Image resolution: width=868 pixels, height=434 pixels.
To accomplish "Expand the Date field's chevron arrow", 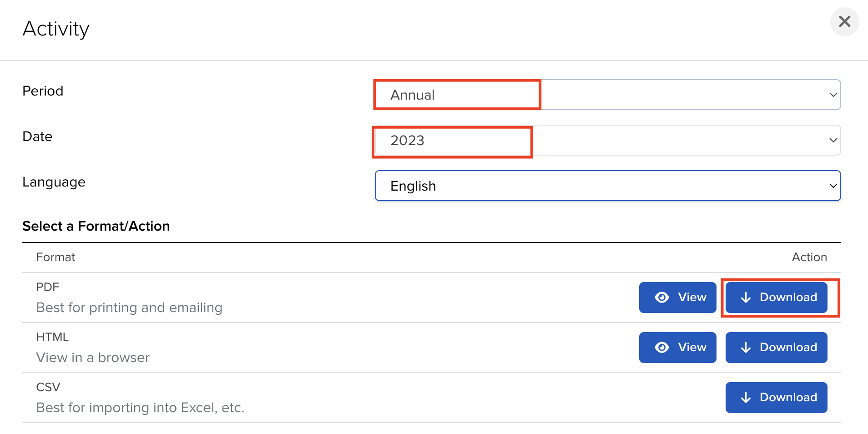I will click(x=833, y=140).
